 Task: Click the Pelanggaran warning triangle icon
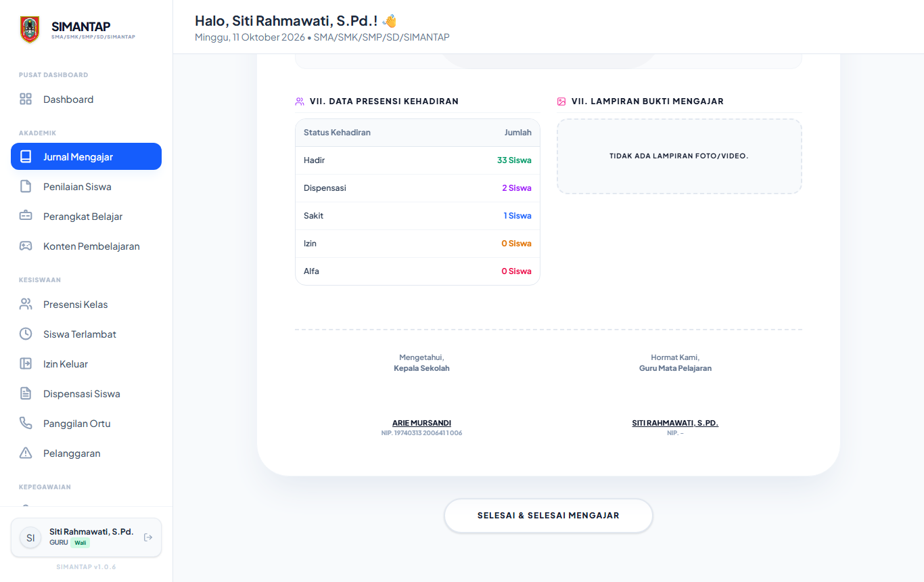tap(26, 453)
